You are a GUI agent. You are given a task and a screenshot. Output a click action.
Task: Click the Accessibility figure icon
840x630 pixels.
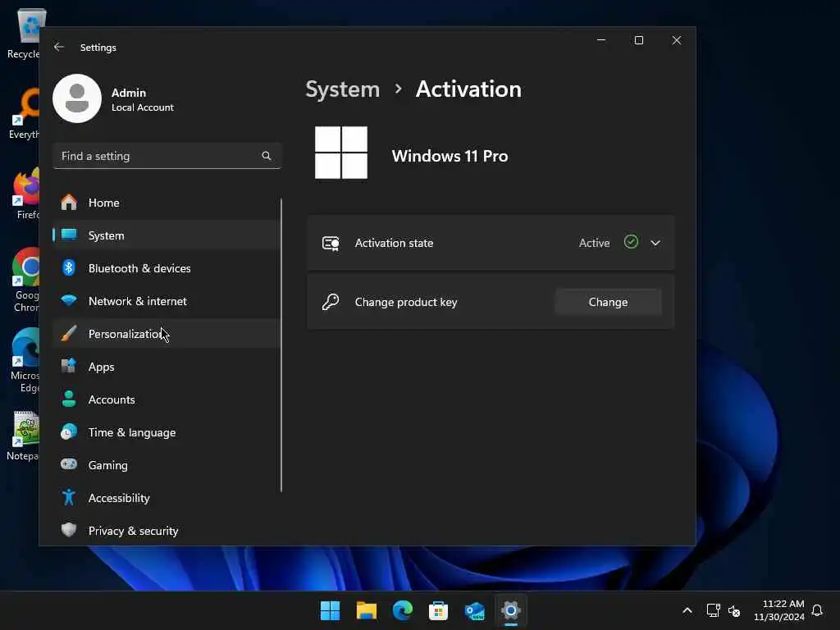coord(69,497)
